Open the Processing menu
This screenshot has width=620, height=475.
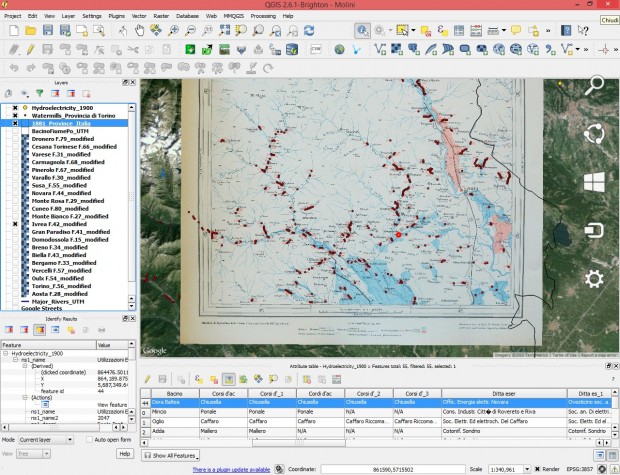pos(263,16)
